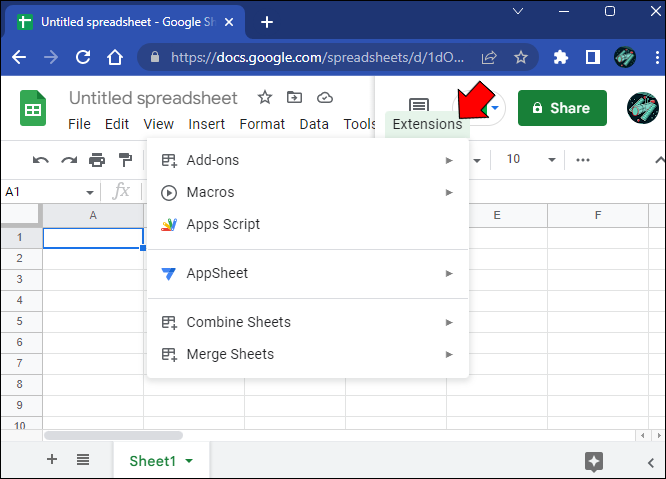Screen dimensions: 666x479
Task: Open the Chrome profile avatar
Action: click(x=625, y=57)
